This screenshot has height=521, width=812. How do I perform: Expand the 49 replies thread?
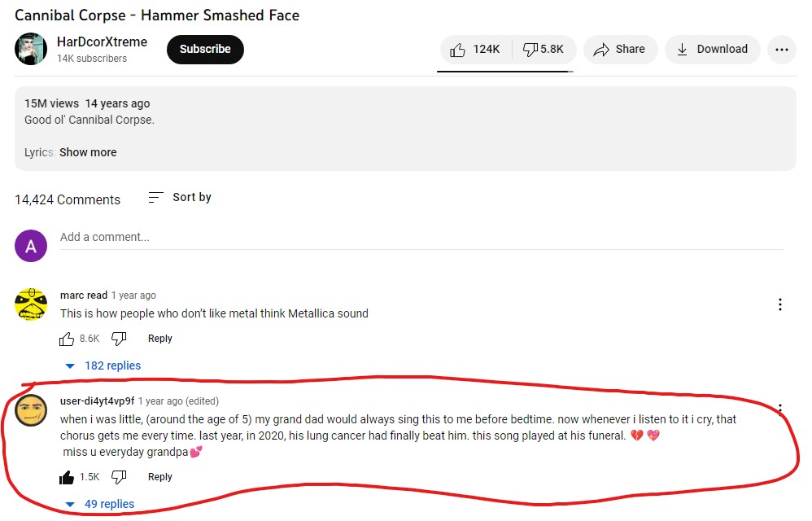pyautogui.click(x=100, y=504)
